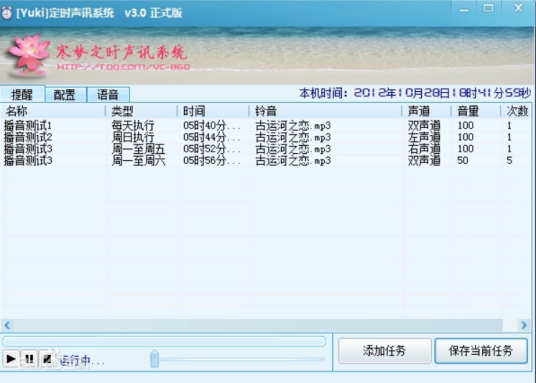Click the 05时40分 time cell

(212, 126)
